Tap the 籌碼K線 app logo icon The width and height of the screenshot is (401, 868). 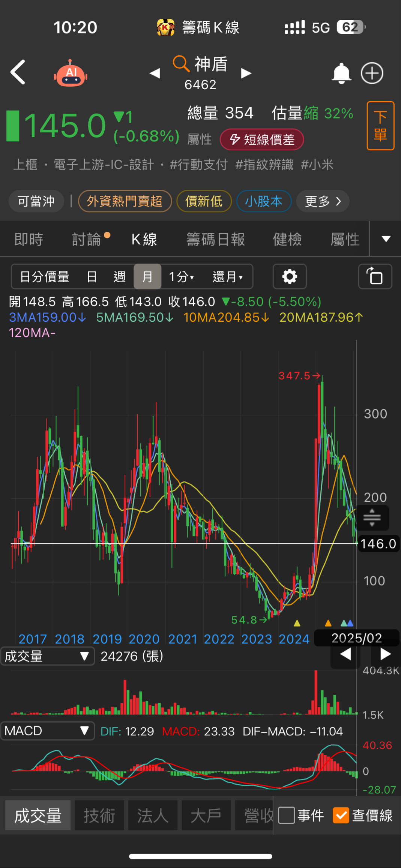[165, 27]
